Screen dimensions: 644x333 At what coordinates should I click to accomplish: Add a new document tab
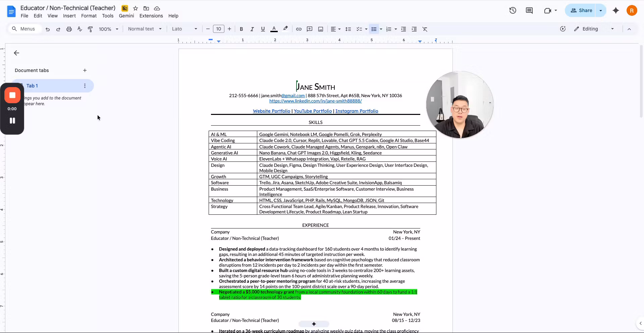[x=85, y=70]
